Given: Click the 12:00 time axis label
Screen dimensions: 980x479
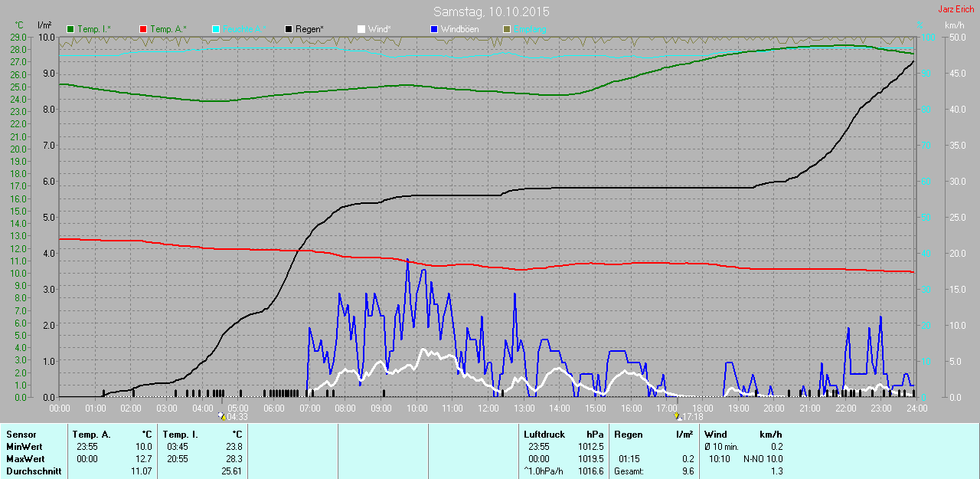Looking at the screenshot, I should 488,408.
